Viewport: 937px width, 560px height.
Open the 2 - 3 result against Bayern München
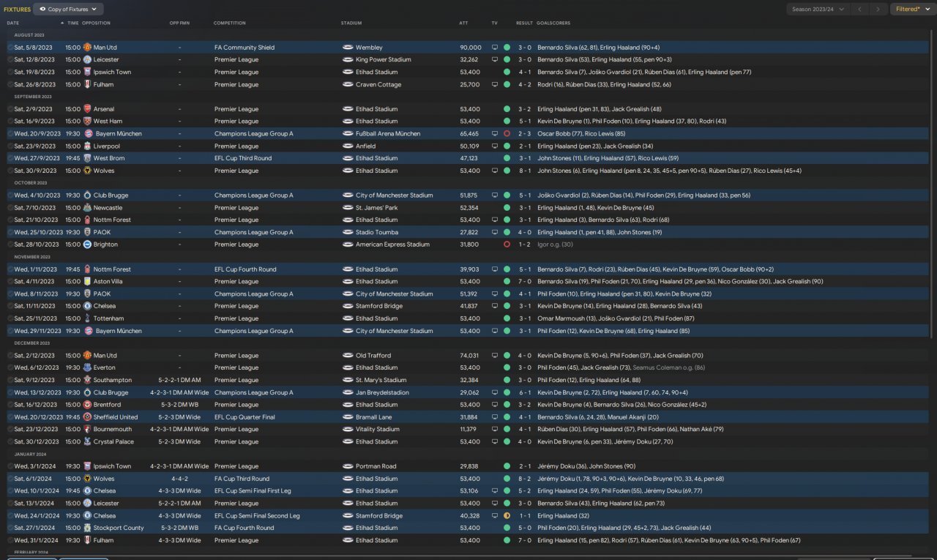[x=524, y=134]
